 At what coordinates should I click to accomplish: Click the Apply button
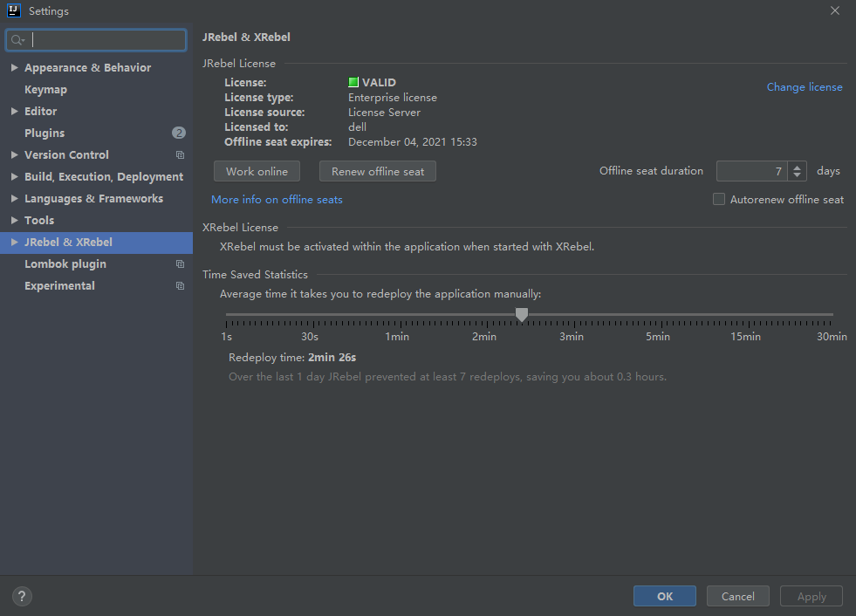(811, 596)
